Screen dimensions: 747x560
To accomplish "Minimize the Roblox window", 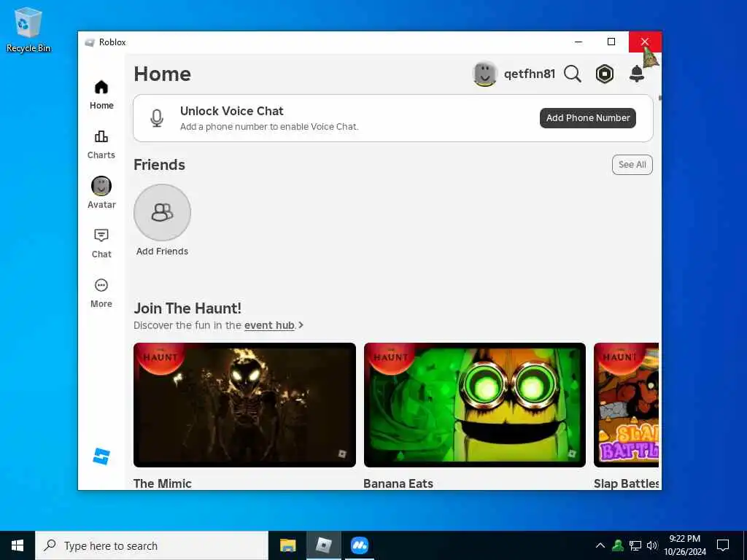I will pos(578,42).
